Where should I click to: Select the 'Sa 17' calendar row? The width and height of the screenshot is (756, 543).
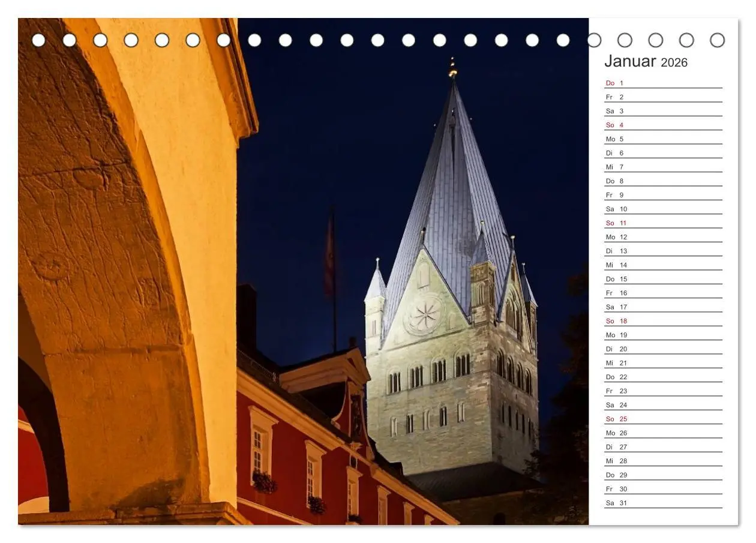point(663,307)
